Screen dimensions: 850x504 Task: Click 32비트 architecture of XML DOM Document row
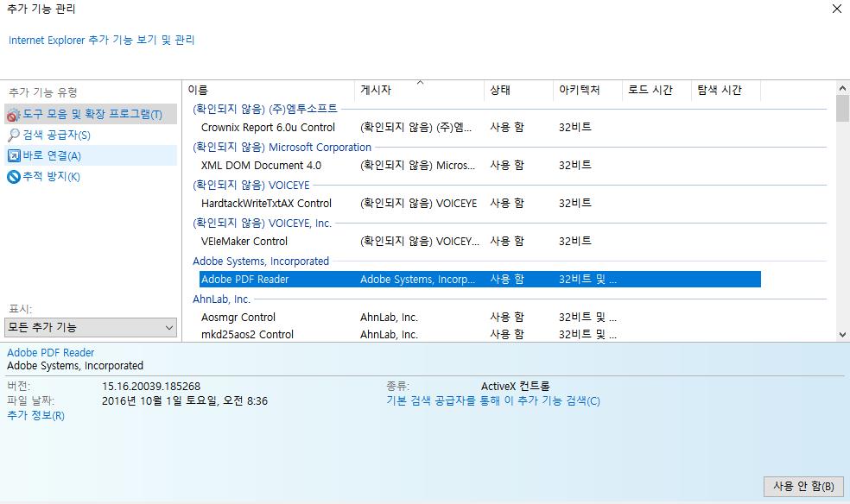point(575,166)
